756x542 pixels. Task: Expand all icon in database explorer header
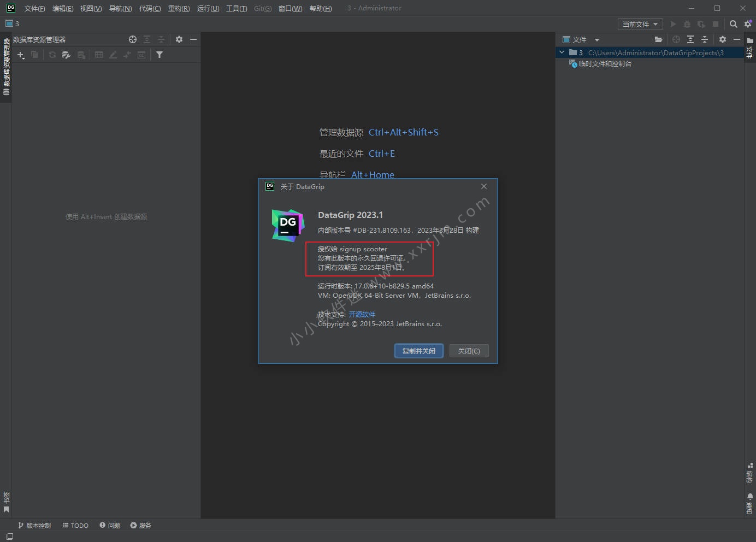click(x=147, y=39)
